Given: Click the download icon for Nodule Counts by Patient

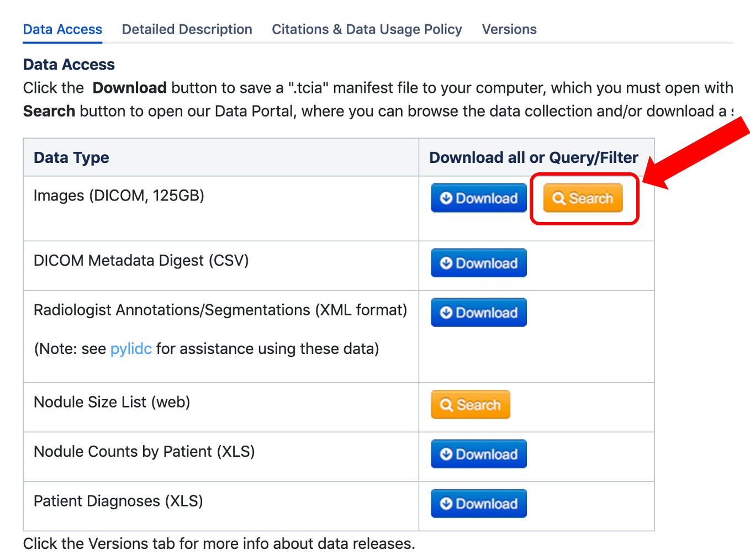Looking at the screenshot, I should (x=446, y=453).
